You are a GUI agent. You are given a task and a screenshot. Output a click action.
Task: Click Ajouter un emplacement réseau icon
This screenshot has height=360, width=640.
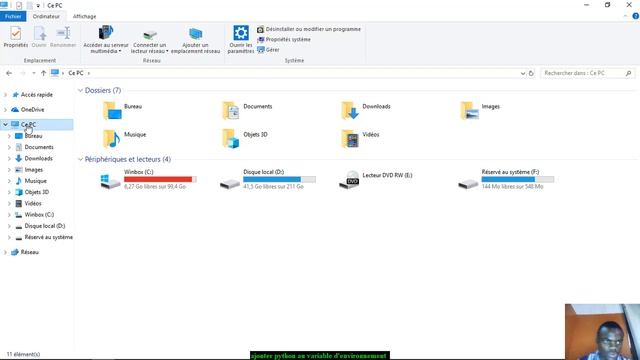click(x=196, y=33)
